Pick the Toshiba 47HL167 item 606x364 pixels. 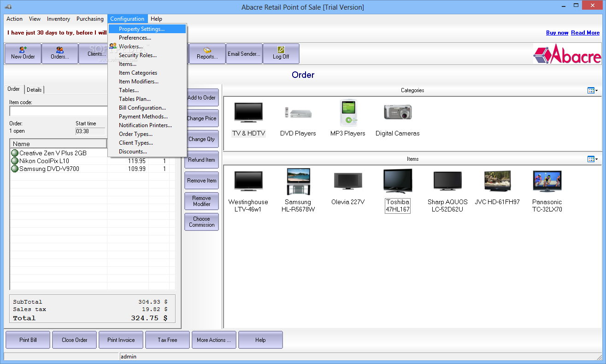pos(398,181)
